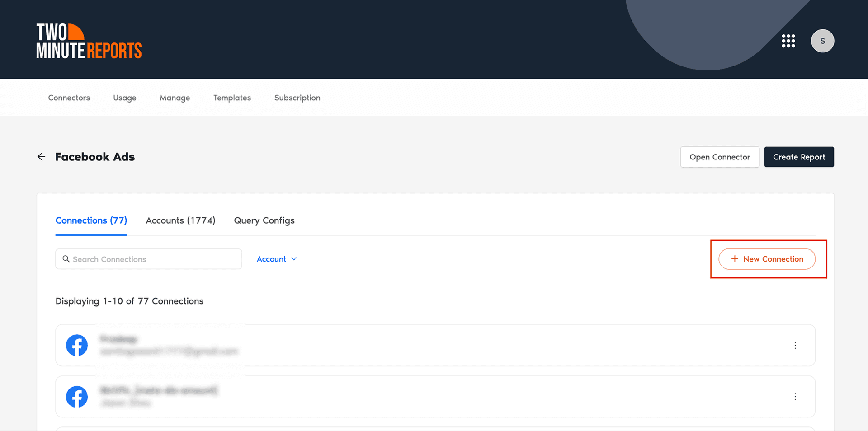Open the Subscription section
Screen dimensions: 868x431
(297, 98)
